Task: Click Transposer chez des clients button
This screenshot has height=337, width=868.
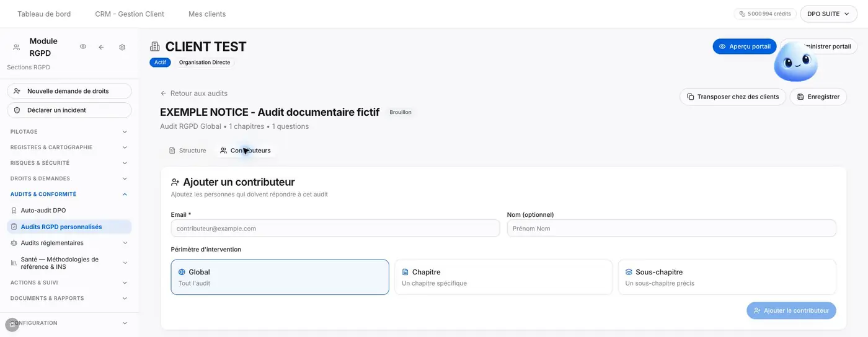Action: click(733, 97)
